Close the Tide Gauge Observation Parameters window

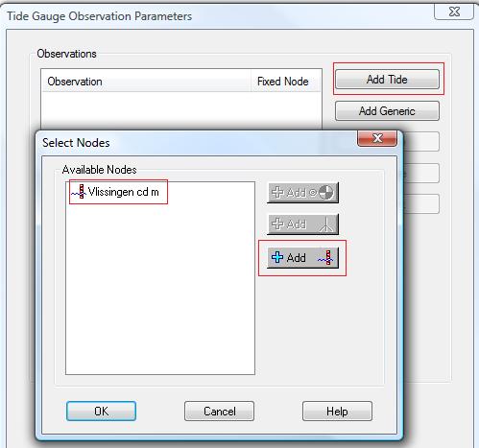coord(454,12)
